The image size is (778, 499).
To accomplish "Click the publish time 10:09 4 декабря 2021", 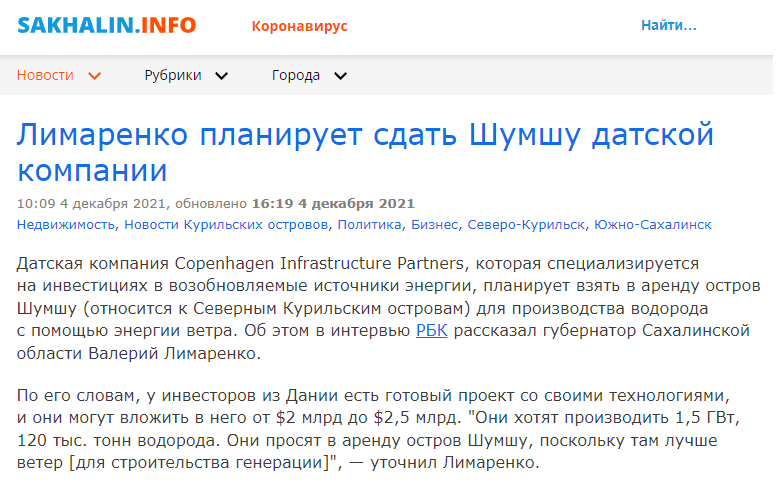I will [x=91, y=204].
